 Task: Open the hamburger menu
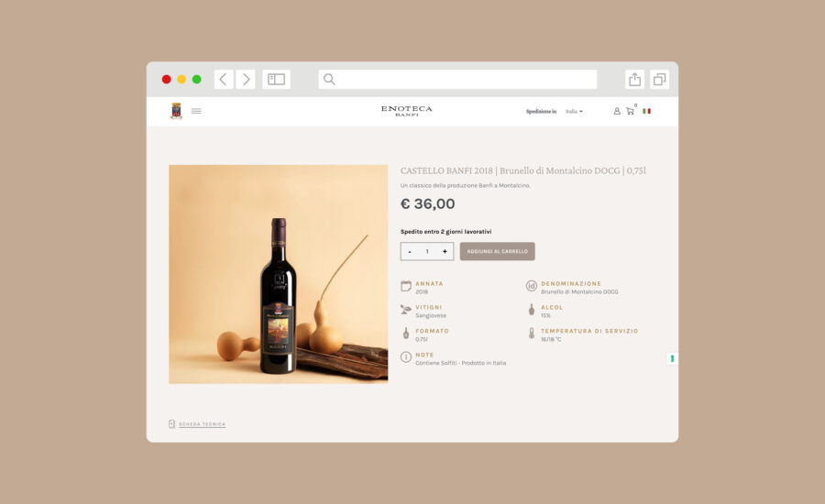pos(196,111)
